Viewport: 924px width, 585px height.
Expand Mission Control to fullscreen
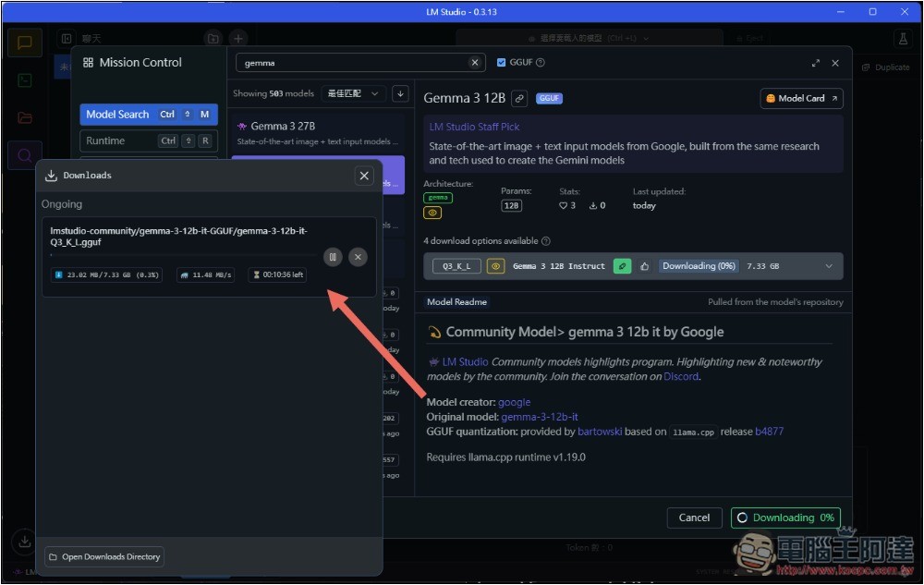pos(815,63)
